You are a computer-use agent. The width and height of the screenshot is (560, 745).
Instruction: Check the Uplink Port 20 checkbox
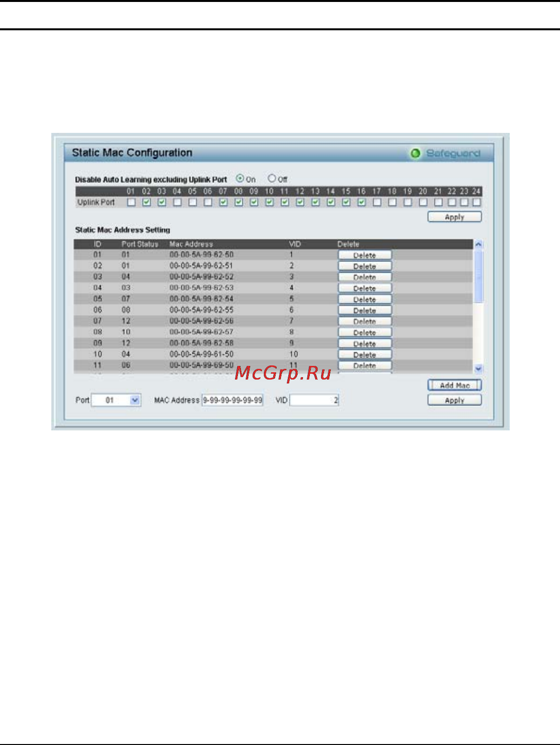(x=423, y=202)
